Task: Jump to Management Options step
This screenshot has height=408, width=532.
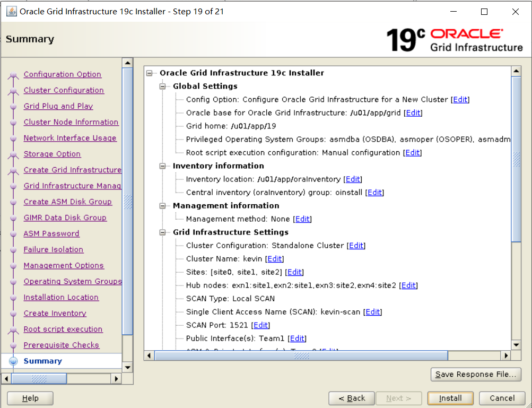Action: (x=64, y=266)
